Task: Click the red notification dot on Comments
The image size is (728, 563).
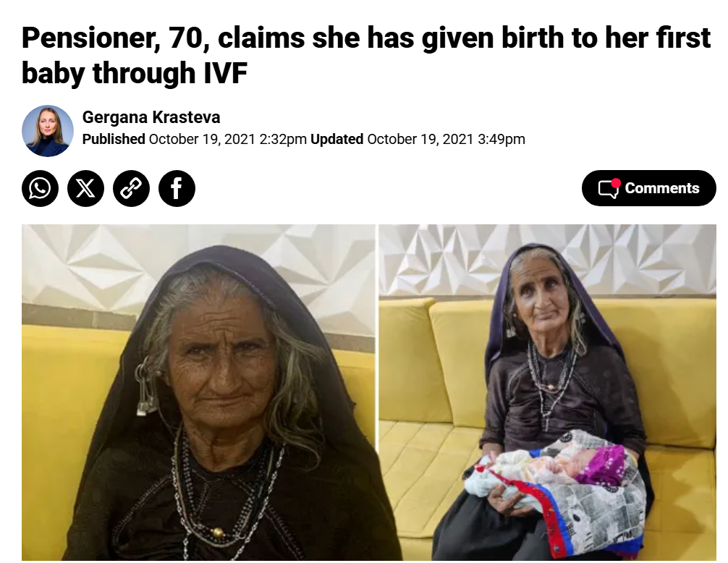Action: point(616,183)
